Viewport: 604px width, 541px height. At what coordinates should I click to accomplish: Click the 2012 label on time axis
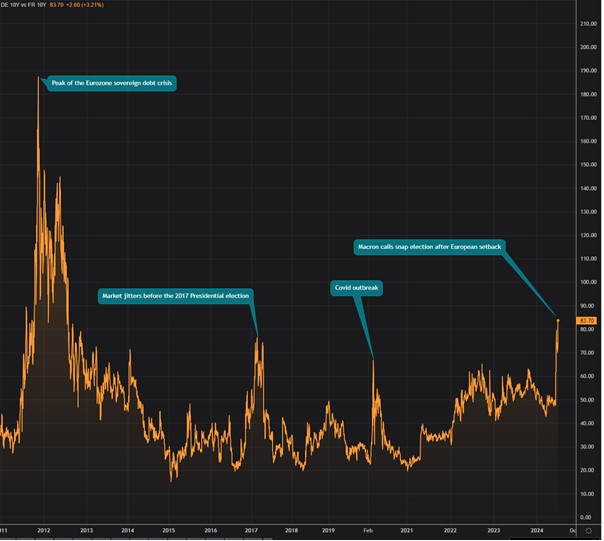(x=44, y=530)
